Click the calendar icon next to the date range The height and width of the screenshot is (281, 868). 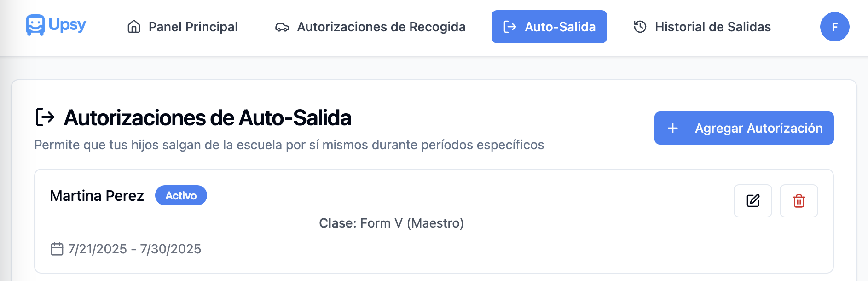tap(57, 249)
